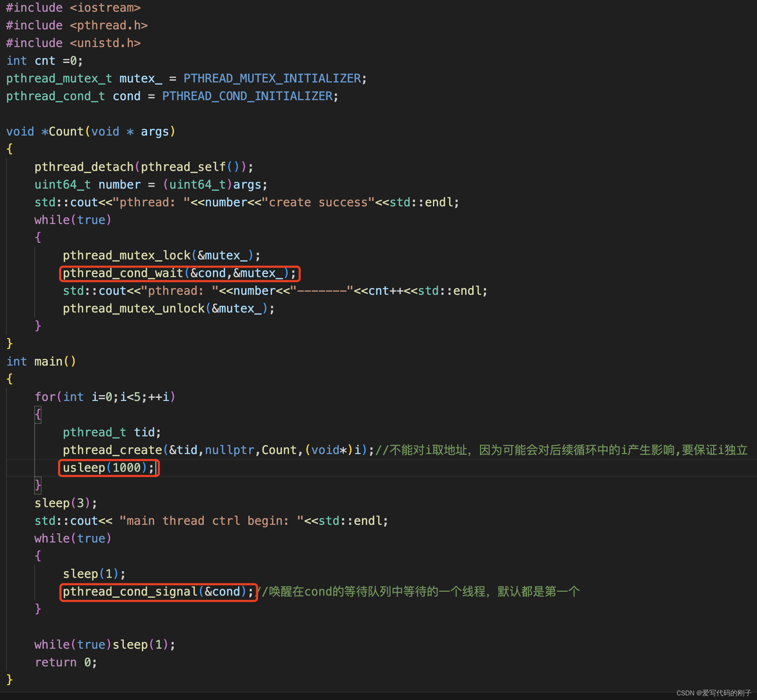Click pthread_mutex_lock(&mutex_) line

pyautogui.click(x=161, y=255)
